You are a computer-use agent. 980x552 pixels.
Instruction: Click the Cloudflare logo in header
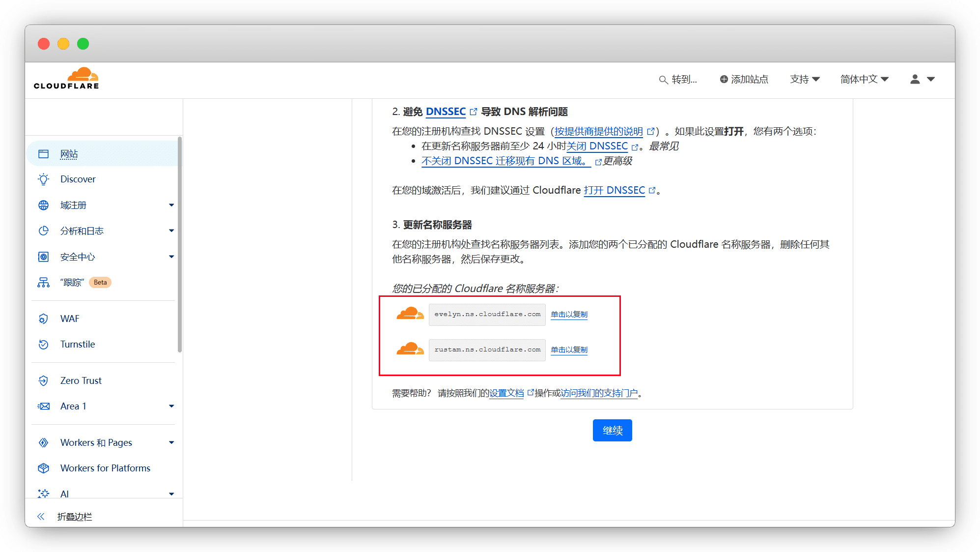[x=66, y=79]
